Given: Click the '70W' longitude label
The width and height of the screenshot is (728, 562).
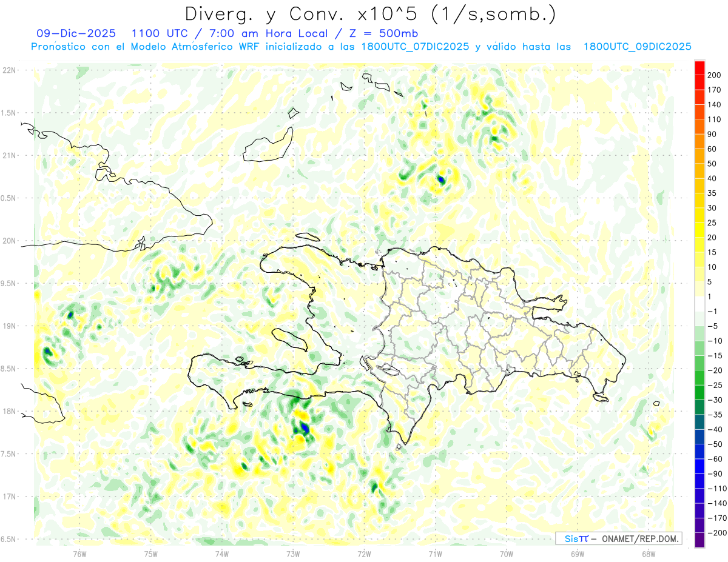Looking at the screenshot, I should (507, 554).
